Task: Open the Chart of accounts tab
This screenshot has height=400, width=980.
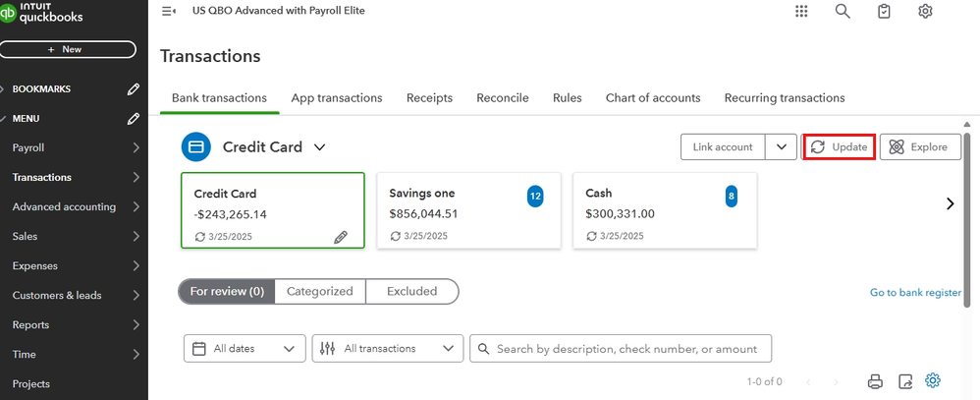Action: click(x=653, y=98)
